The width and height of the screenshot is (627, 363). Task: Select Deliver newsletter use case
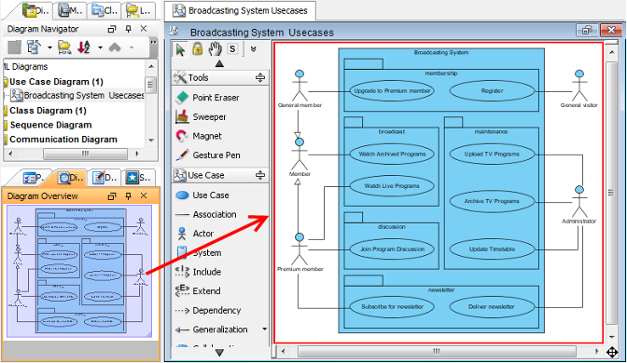(492, 307)
